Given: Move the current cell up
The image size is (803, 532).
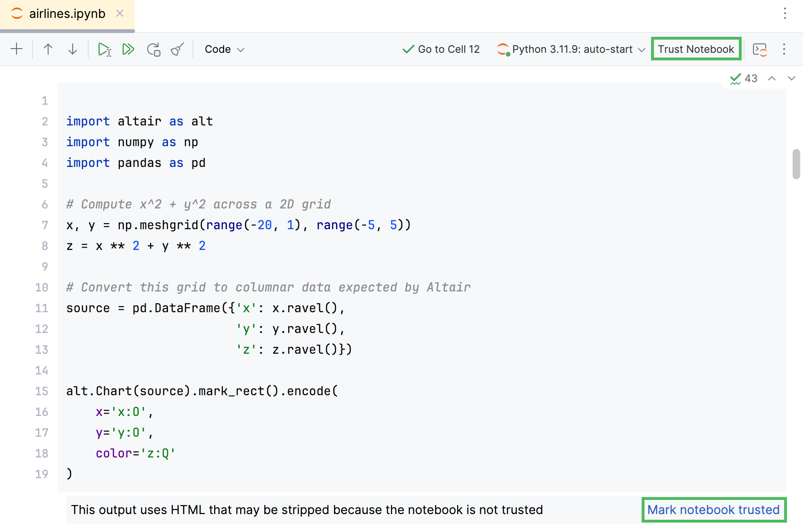Looking at the screenshot, I should coord(48,49).
